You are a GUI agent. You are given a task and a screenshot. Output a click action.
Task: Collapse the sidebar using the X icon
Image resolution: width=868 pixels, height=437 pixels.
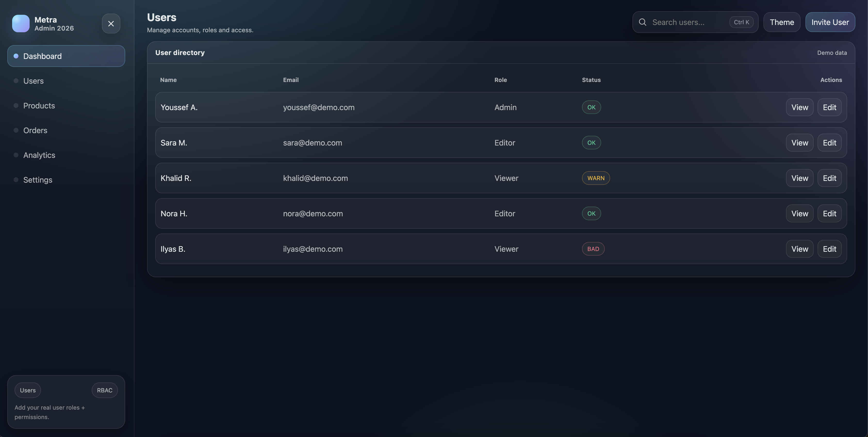[111, 24]
